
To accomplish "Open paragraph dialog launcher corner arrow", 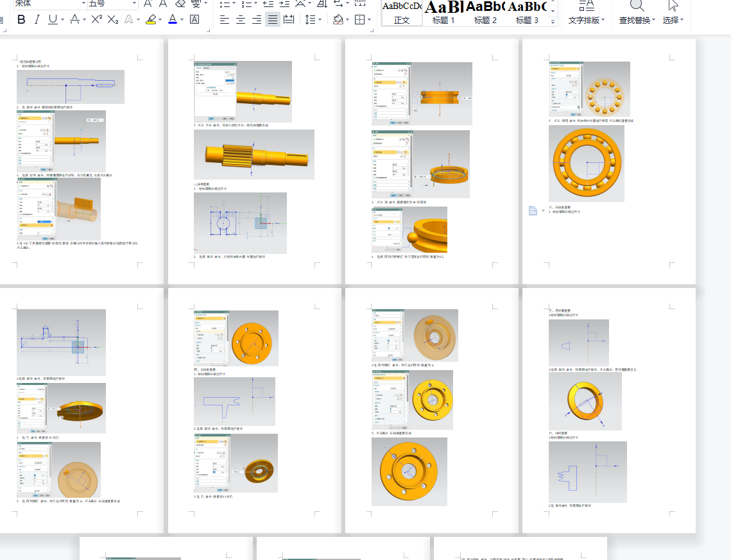I will tap(372, 30).
